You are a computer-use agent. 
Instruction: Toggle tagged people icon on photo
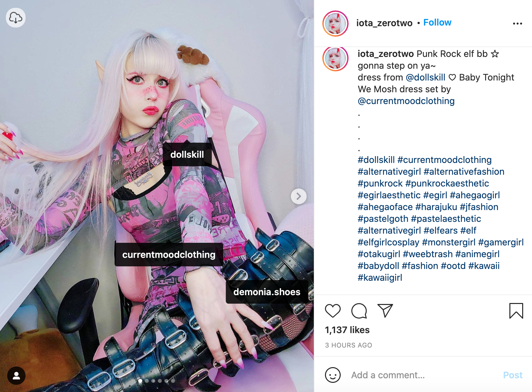pos(16,376)
